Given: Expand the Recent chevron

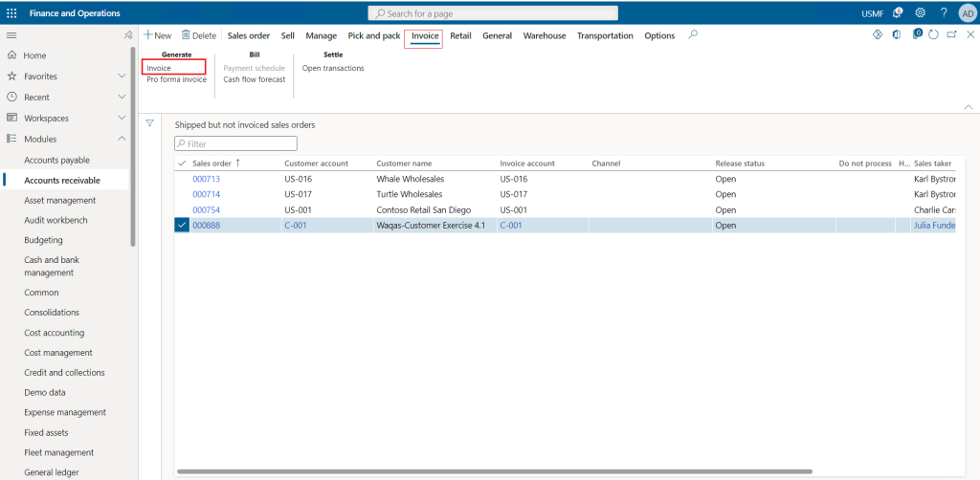Looking at the screenshot, I should (122, 97).
